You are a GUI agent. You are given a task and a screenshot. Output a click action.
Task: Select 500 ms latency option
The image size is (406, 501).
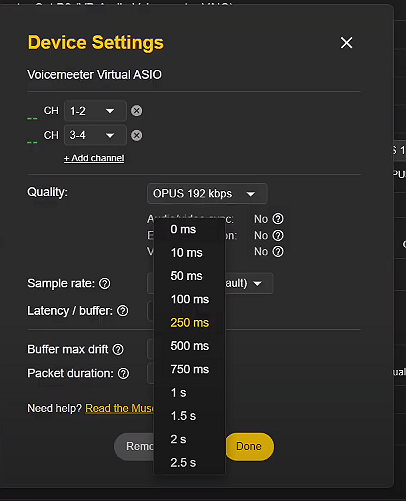tap(189, 346)
